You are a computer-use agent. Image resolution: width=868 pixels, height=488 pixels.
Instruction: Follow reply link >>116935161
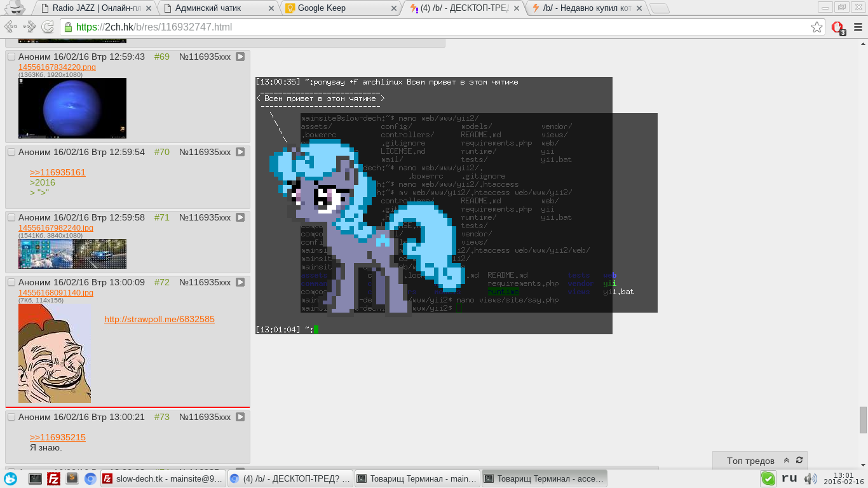(58, 172)
